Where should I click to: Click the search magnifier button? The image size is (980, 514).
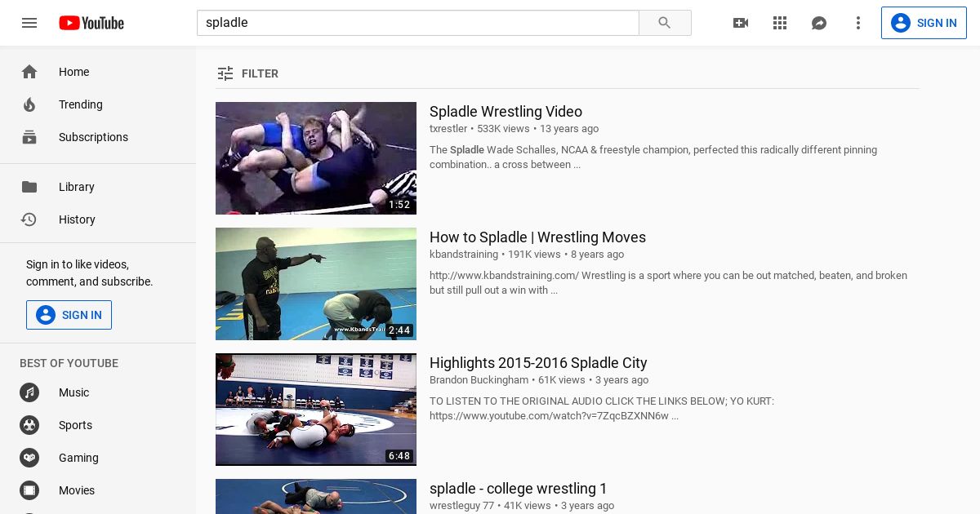[x=665, y=23]
